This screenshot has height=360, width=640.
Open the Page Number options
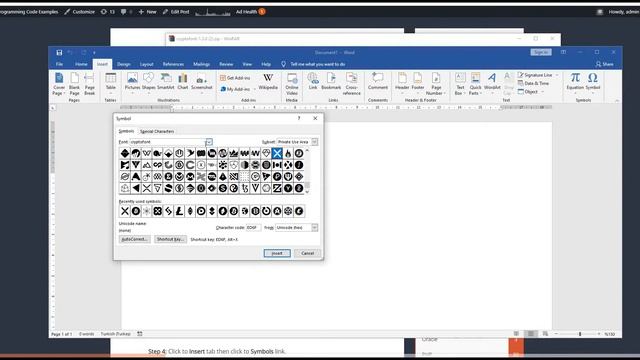click(436, 84)
